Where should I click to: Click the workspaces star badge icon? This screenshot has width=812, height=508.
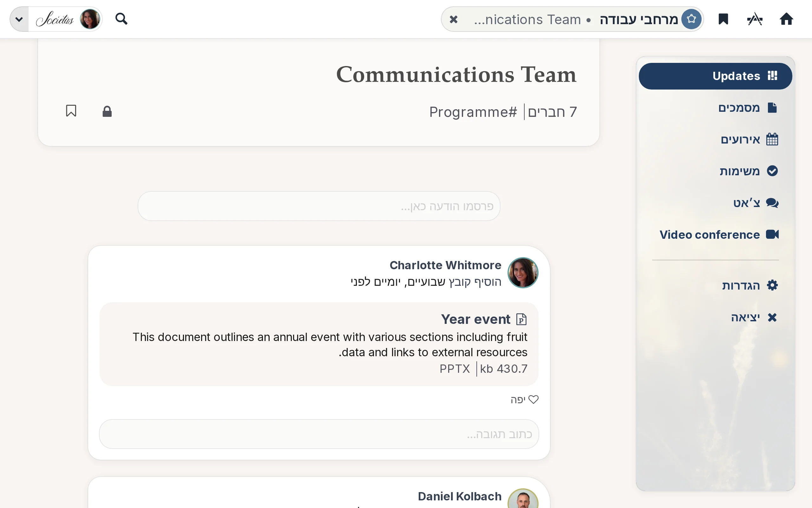click(691, 19)
